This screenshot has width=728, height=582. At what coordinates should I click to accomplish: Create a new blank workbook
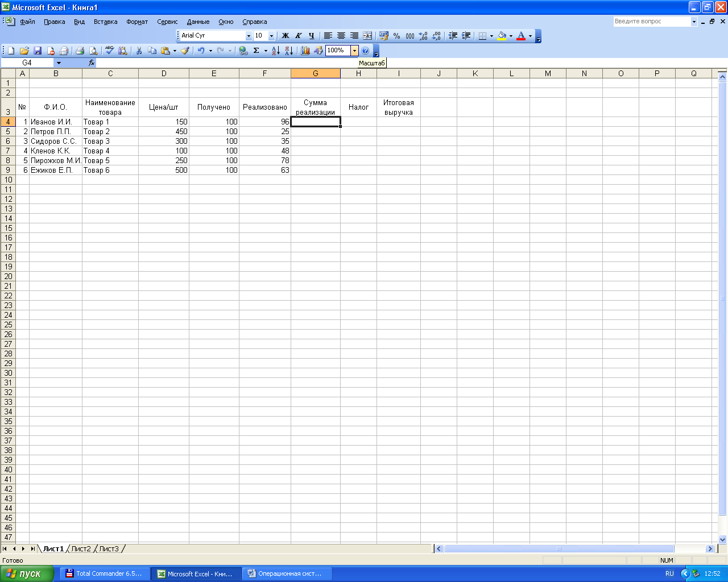tap(11, 51)
